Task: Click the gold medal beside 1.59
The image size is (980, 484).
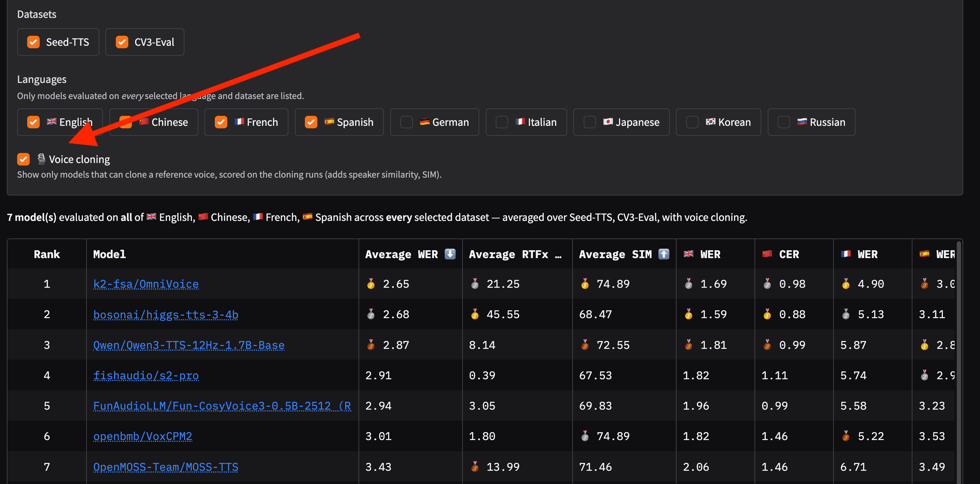Action: point(689,314)
